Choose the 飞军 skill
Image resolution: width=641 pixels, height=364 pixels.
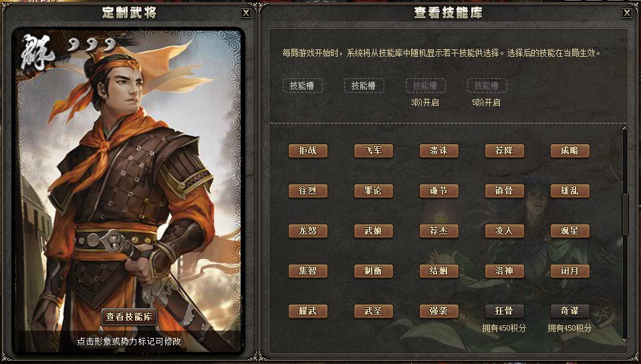(x=373, y=151)
